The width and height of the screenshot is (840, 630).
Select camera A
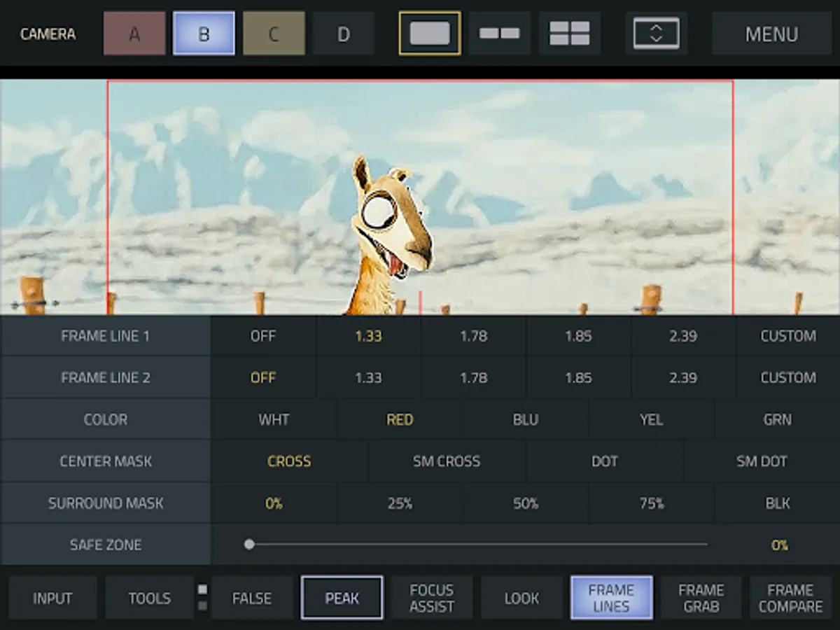point(134,33)
